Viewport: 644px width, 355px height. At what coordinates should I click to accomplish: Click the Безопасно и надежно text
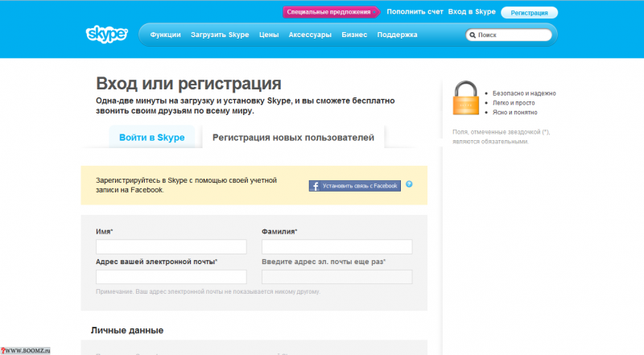[524, 93]
